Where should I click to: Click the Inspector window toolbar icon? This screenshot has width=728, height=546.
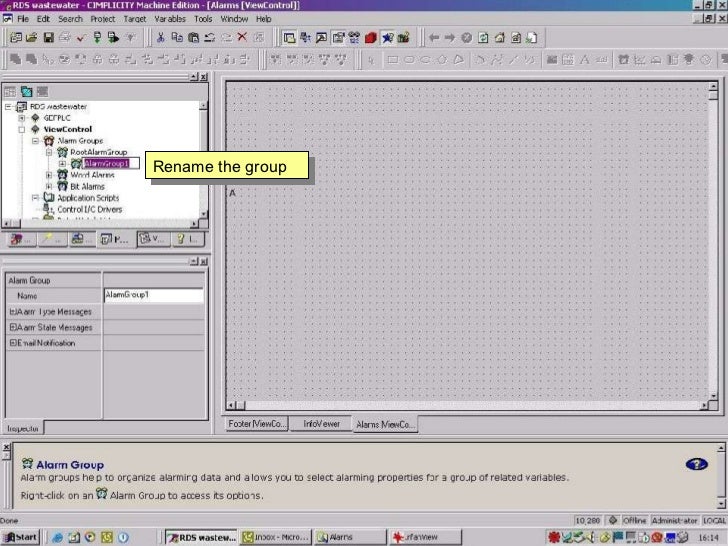338,38
